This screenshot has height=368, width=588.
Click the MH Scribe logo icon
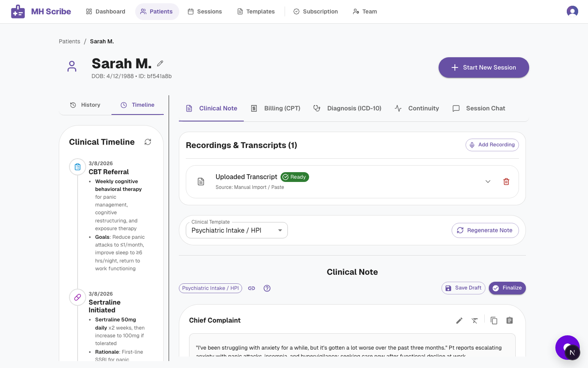tap(18, 11)
